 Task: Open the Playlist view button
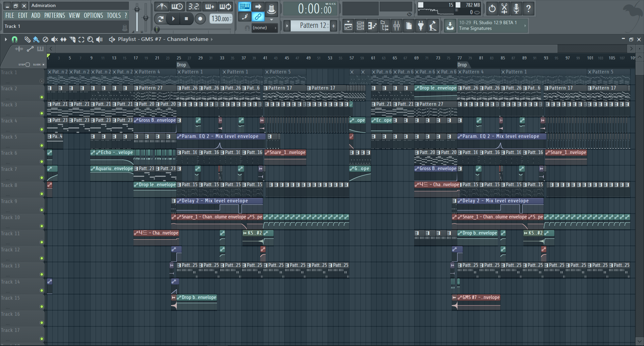[348, 26]
